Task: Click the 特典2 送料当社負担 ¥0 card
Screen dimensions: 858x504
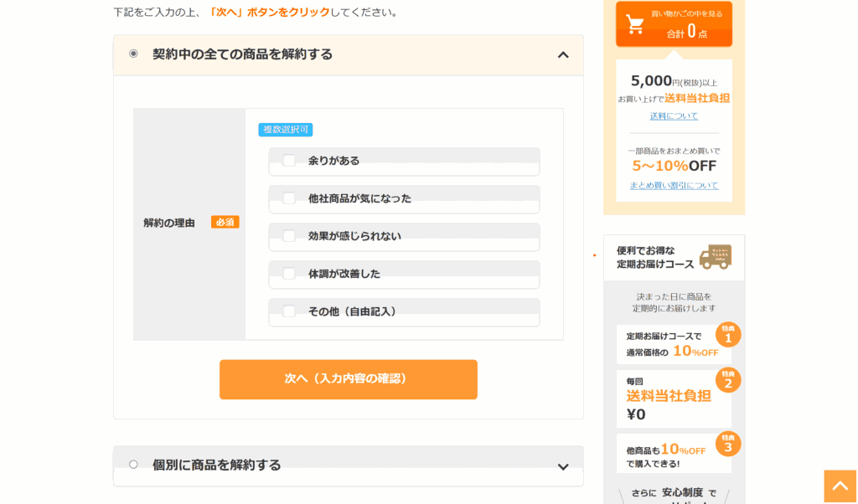Action: point(674,399)
